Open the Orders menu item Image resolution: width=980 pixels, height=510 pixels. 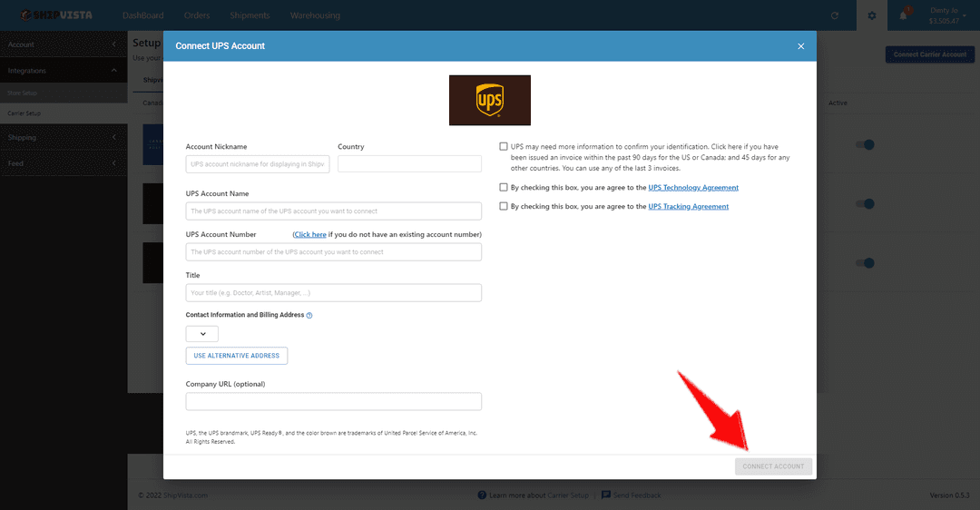pos(197,15)
